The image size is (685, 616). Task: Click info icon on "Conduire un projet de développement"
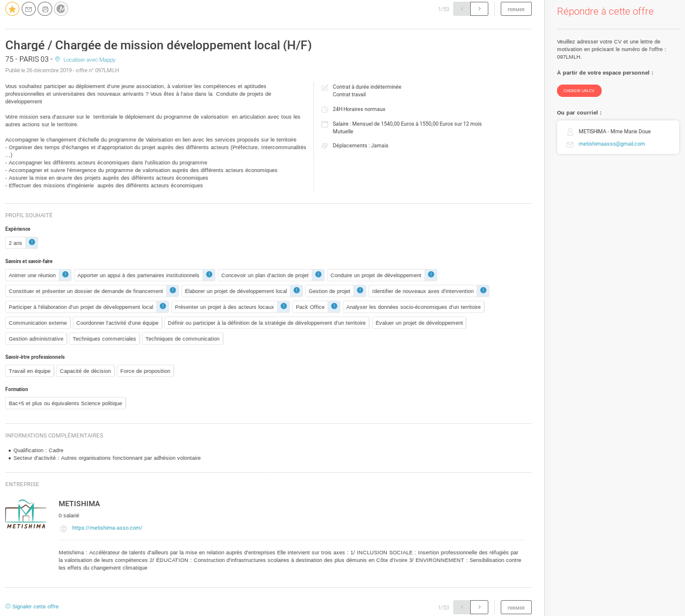pyautogui.click(x=431, y=275)
